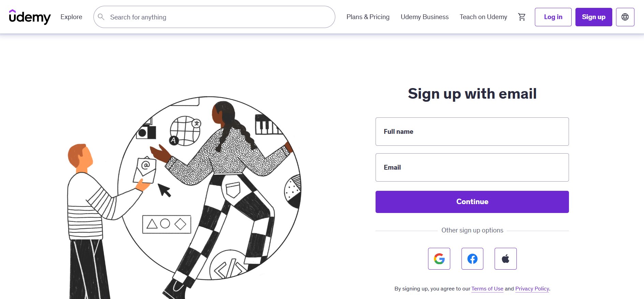Image resolution: width=644 pixels, height=299 pixels.
Task: Open Plans & Pricing
Action: [x=368, y=17]
